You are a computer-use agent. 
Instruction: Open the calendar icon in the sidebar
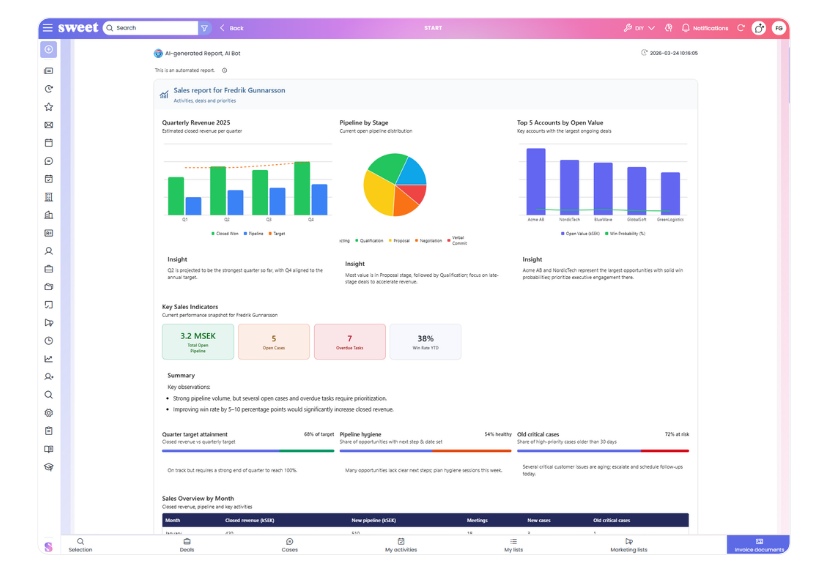(x=48, y=143)
